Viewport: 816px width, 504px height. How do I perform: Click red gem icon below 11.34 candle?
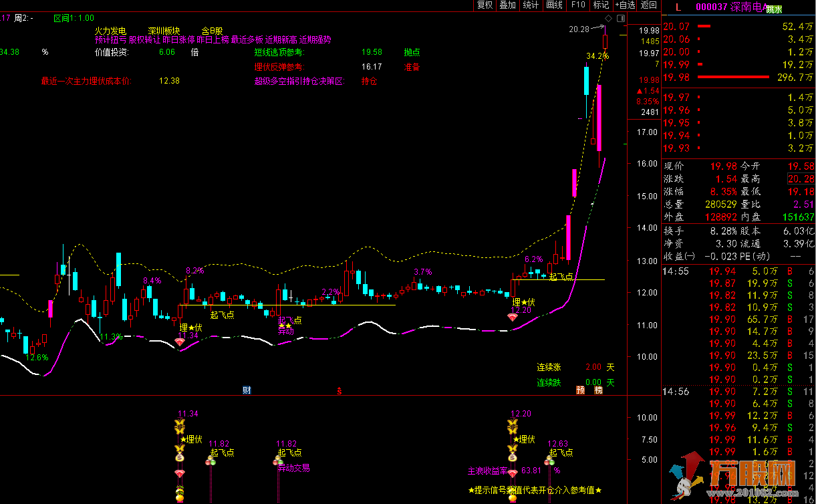180,342
